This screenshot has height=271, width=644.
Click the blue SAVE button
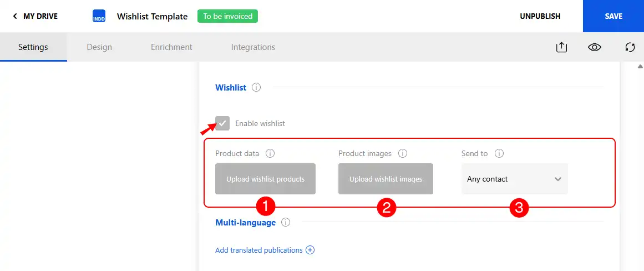[613, 16]
